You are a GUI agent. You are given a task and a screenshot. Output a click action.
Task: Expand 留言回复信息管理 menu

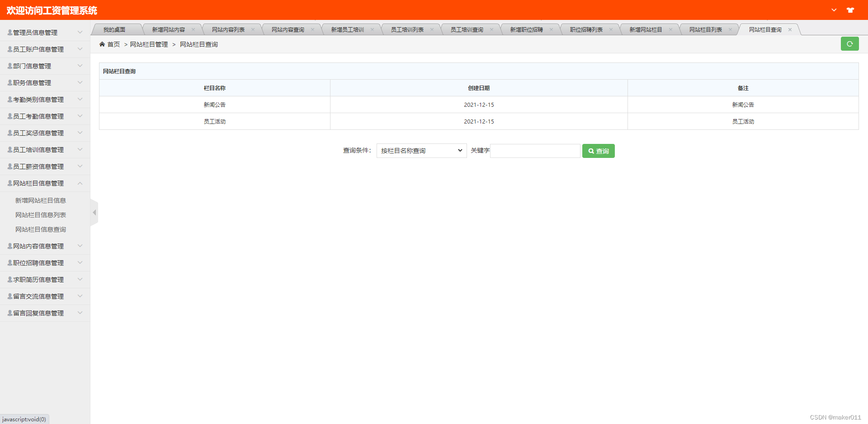[x=45, y=313]
